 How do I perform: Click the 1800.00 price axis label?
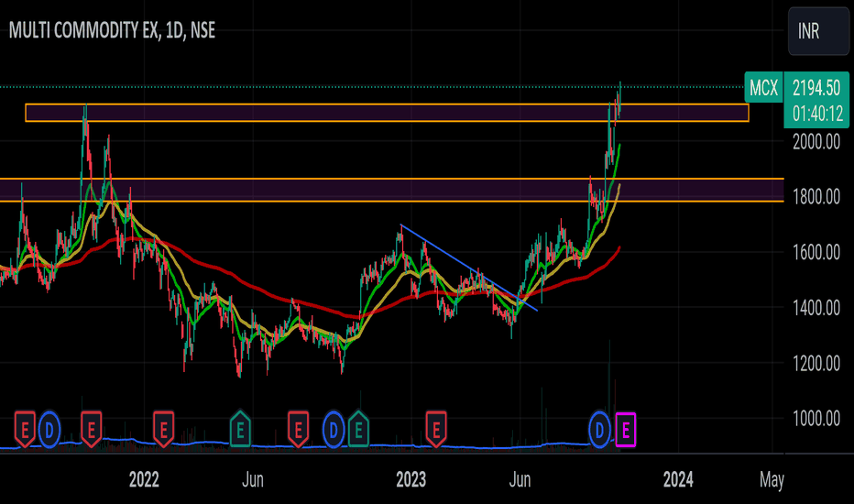coord(816,197)
